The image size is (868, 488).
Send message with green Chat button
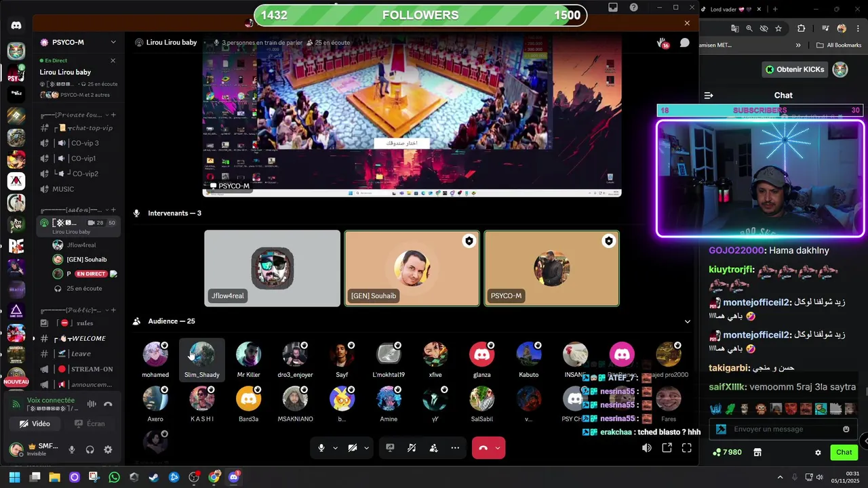[844, 452]
